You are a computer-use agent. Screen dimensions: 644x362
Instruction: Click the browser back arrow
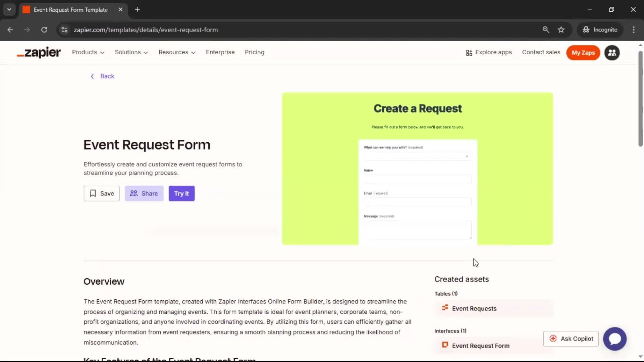pos(10,30)
